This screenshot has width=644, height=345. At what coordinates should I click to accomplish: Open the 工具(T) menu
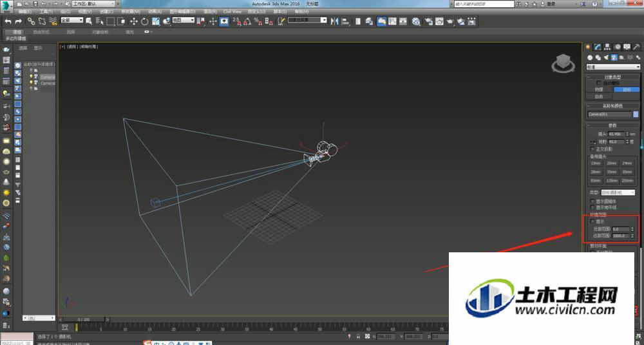point(46,12)
